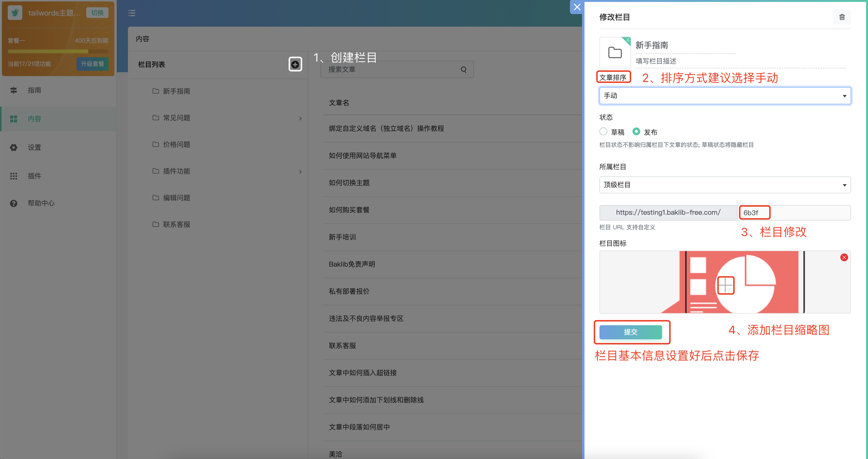868x459 pixels.
Task: Open the 所属栏目 dropdown showing 顶级栏目
Action: click(x=725, y=185)
